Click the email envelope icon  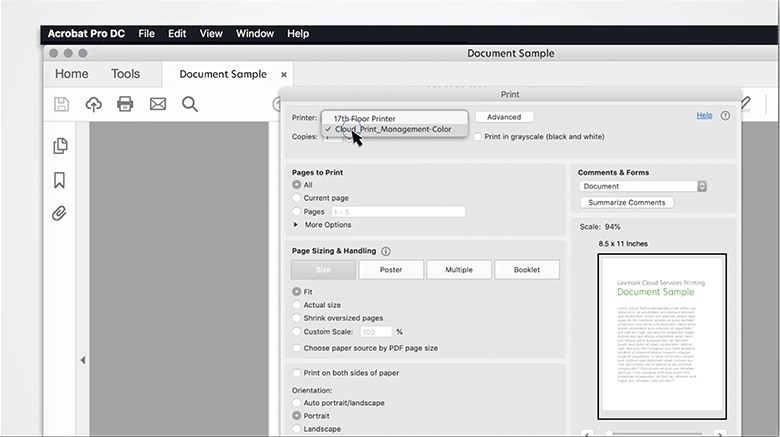tap(157, 104)
